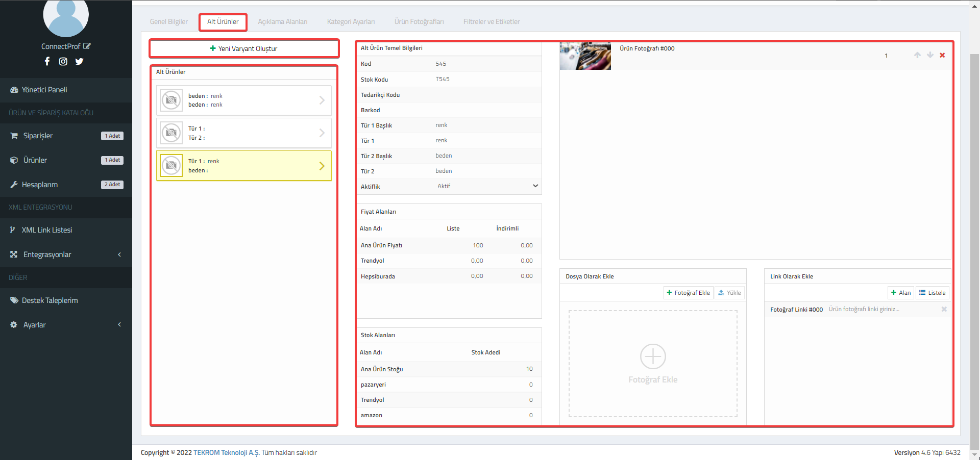Click the Fotoğraf Linki #000 input field
Screen dimensions: 980x460
tap(883, 309)
